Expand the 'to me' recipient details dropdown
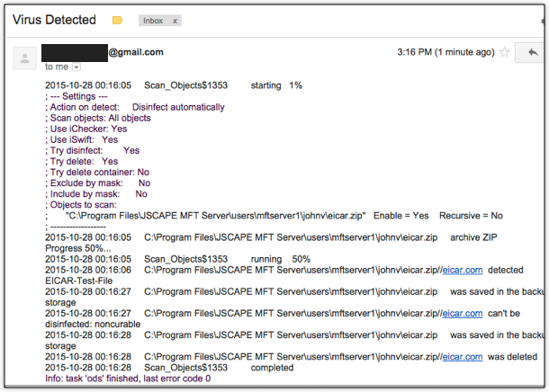Image resolution: width=549 pixels, height=392 pixels. tap(76, 67)
